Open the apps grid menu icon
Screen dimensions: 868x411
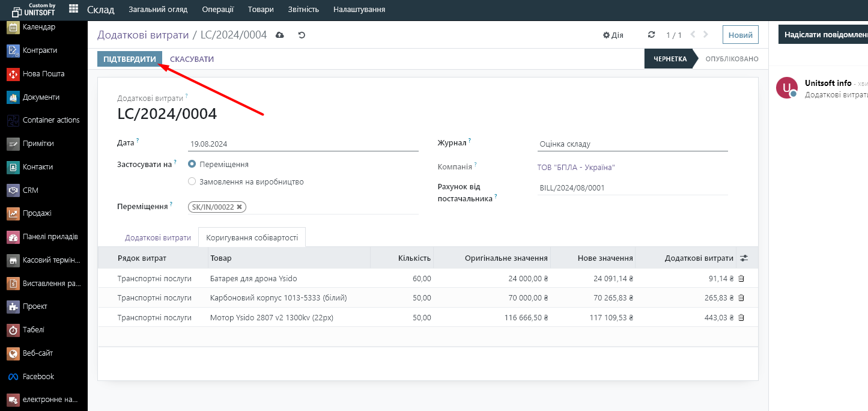(73, 9)
